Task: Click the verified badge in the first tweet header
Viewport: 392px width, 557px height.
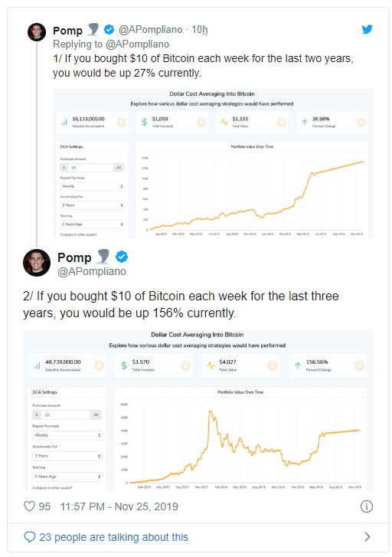Action: [x=109, y=29]
